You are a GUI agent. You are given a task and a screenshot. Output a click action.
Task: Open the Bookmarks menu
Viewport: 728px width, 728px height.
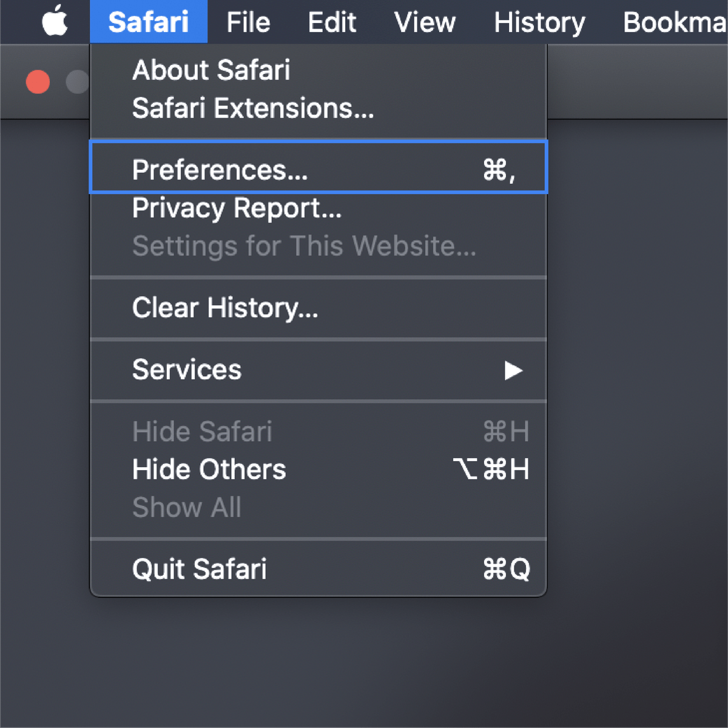point(675,22)
